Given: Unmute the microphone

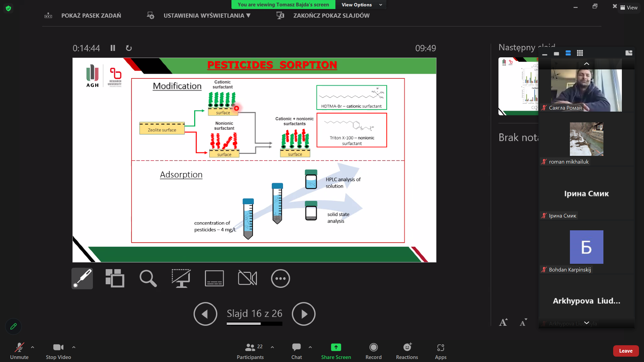Looking at the screenshot, I should pos(19,351).
